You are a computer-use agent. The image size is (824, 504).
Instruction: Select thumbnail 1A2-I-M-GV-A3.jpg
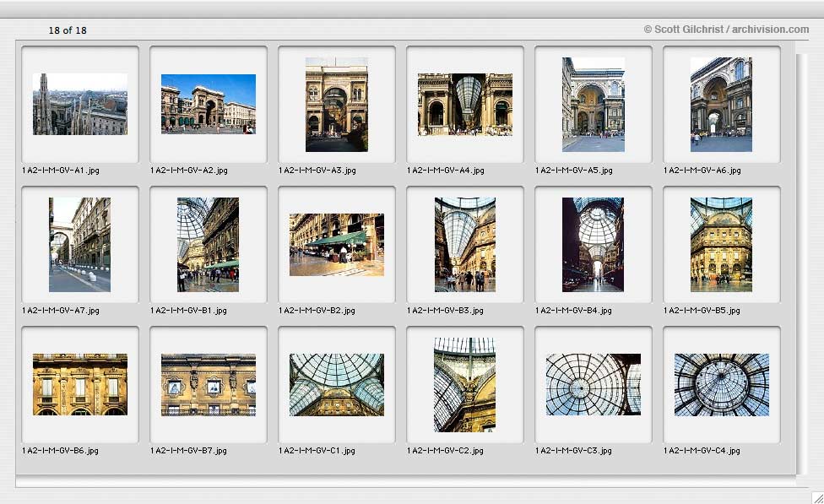coord(336,105)
